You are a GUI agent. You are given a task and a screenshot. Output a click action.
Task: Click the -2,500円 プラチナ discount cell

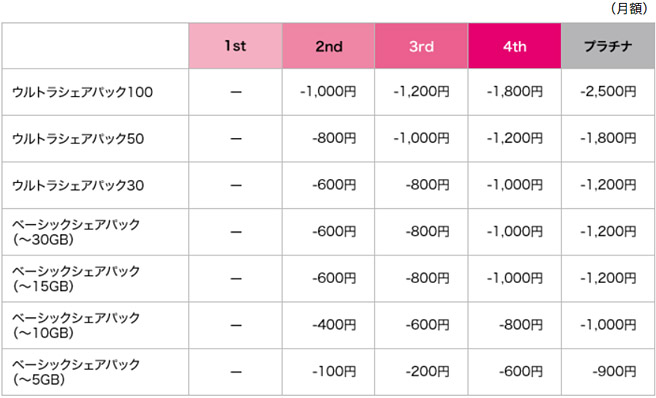click(x=608, y=92)
